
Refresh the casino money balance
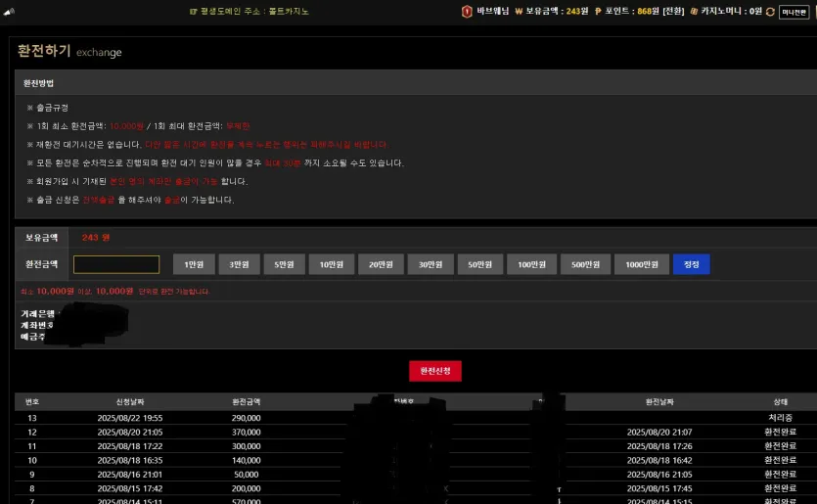click(x=770, y=12)
